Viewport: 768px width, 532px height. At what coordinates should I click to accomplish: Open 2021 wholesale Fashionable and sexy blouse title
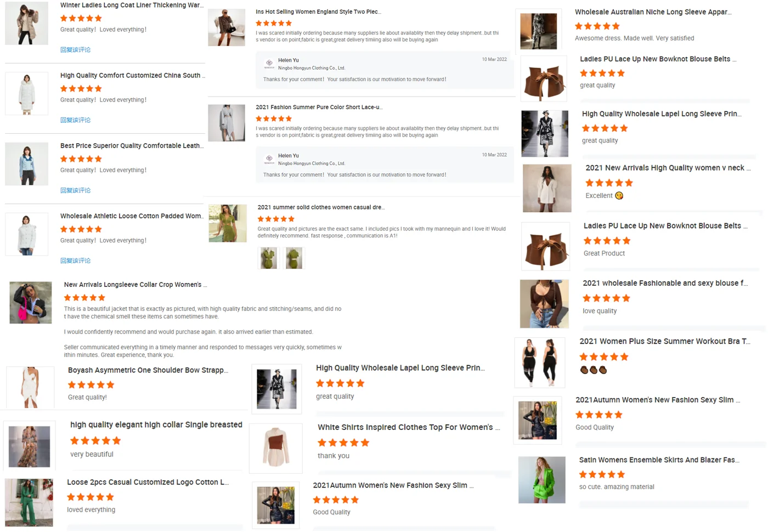pyautogui.click(x=665, y=283)
